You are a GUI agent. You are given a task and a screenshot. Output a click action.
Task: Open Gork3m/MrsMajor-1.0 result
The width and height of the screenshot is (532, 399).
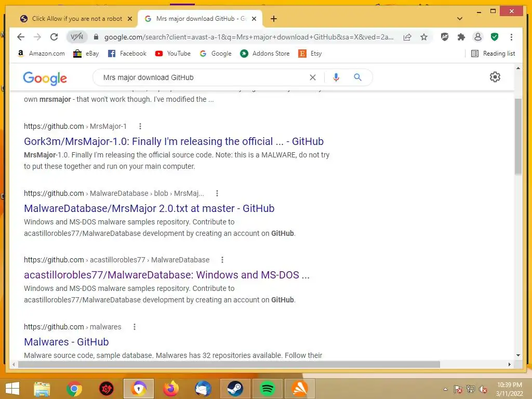(174, 141)
